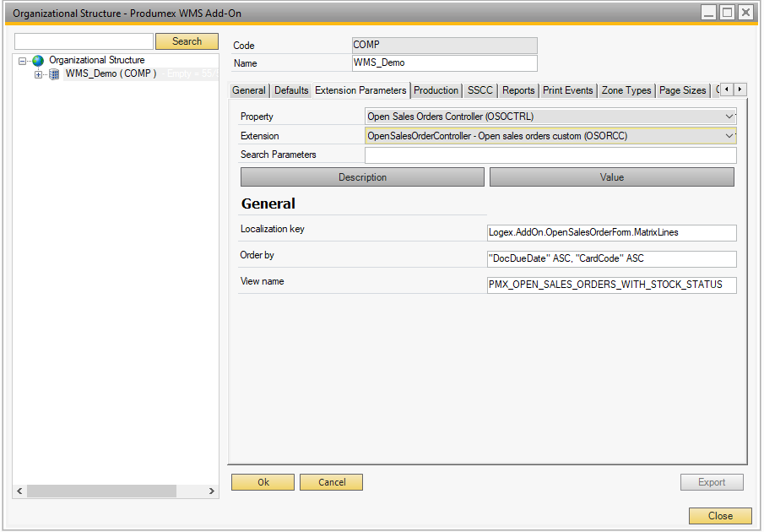
Task: Select the Production tab
Action: pyautogui.click(x=436, y=90)
